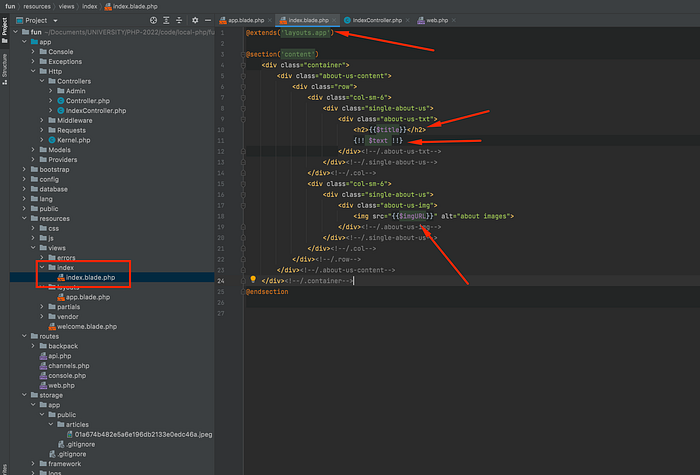Collapse the fun project root folder
The height and width of the screenshot is (475, 700).
[16, 32]
